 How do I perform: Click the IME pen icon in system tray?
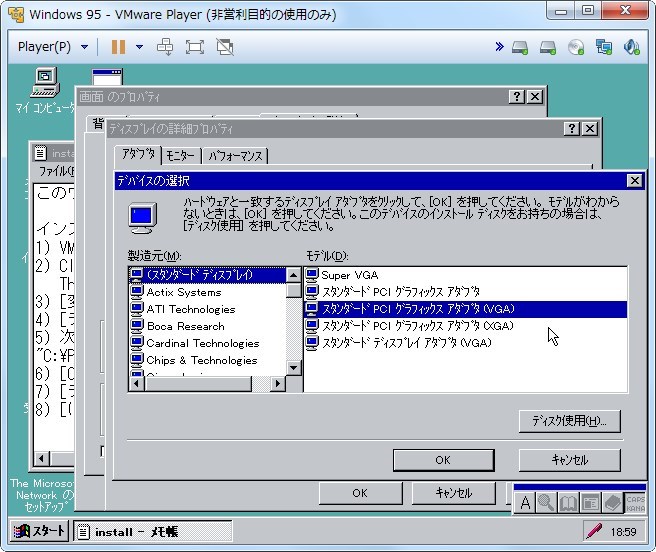(x=594, y=531)
